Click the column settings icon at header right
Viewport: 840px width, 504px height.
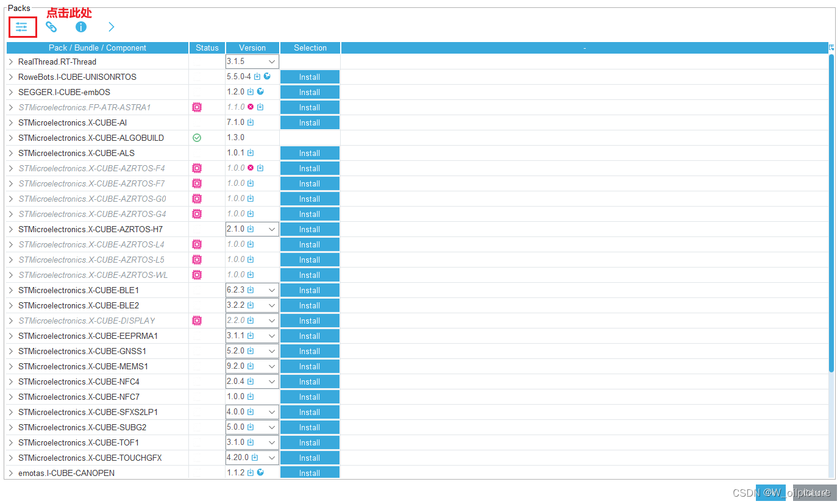pyautogui.click(x=831, y=48)
